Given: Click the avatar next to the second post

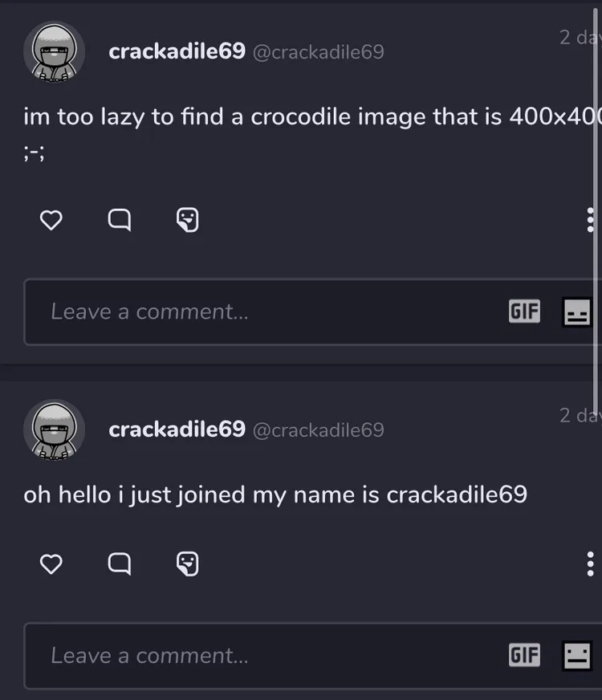Looking at the screenshot, I should [54, 429].
